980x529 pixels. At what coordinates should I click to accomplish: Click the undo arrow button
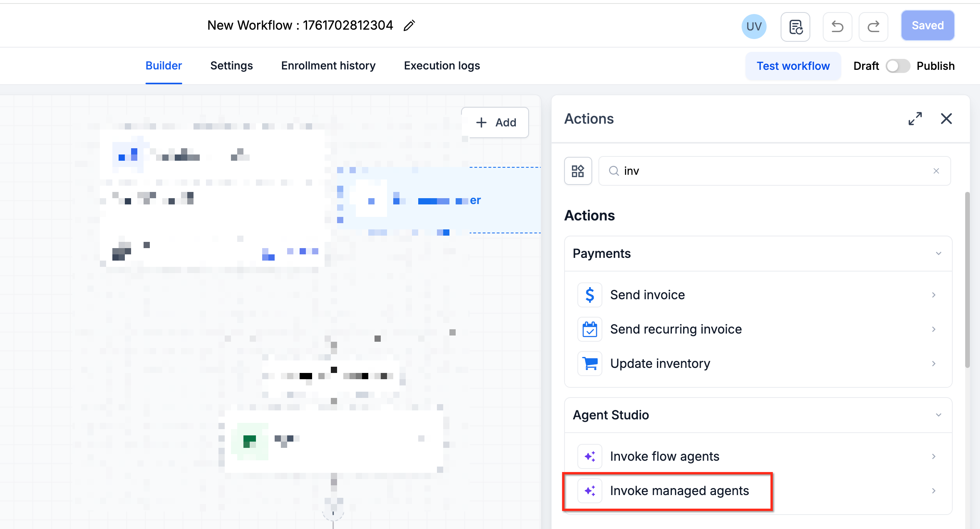tap(837, 27)
